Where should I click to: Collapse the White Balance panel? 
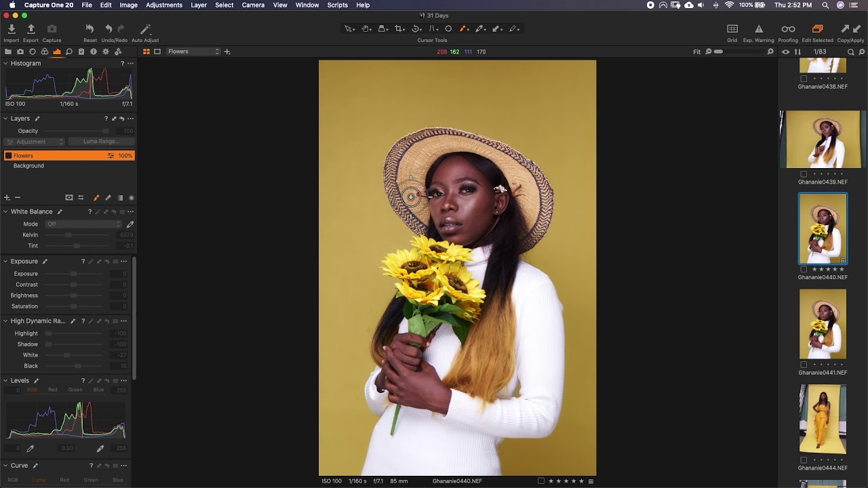5,211
